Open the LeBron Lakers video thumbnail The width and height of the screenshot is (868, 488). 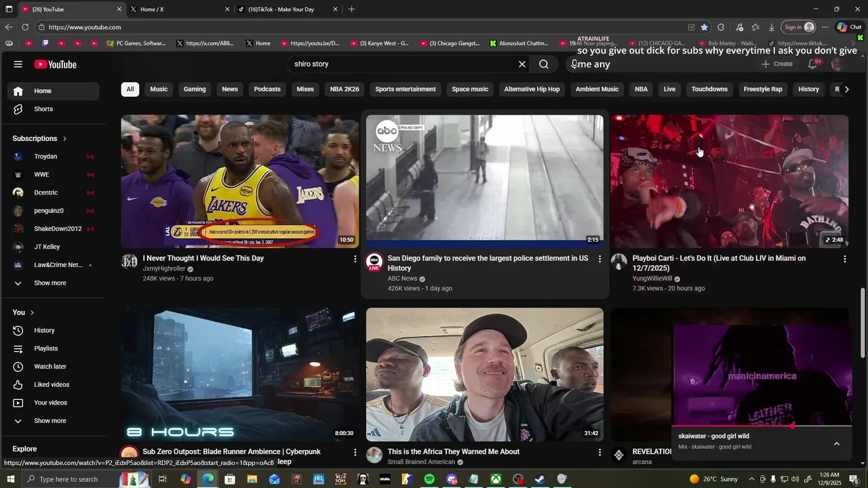[240, 181]
